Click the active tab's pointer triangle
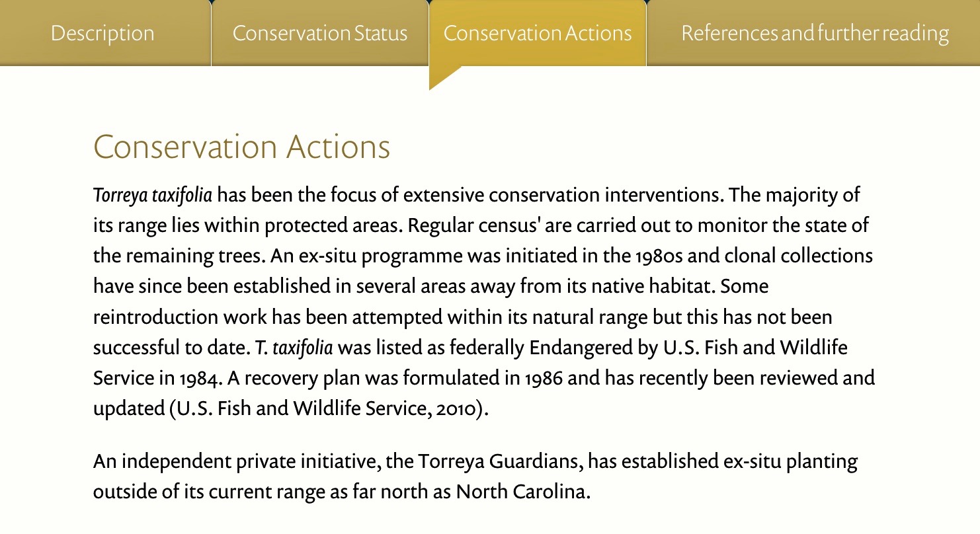Viewport: 980px width, 534px height. (443, 76)
